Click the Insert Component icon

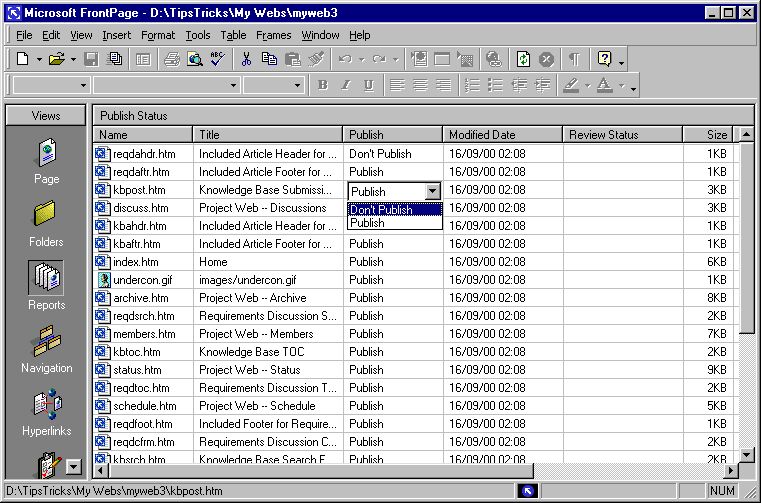click(419, 59)
